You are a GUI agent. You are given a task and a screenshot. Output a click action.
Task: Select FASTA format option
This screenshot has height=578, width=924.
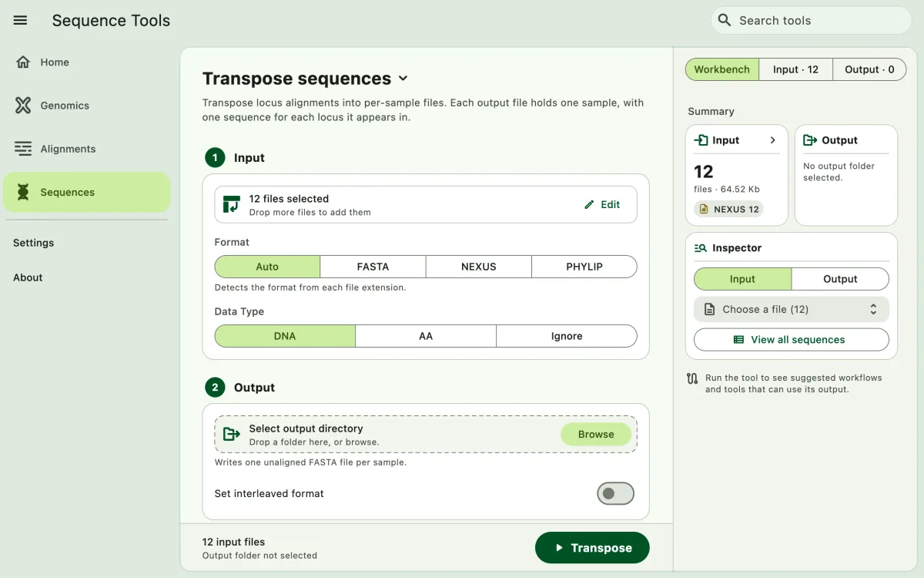(373, 267)
